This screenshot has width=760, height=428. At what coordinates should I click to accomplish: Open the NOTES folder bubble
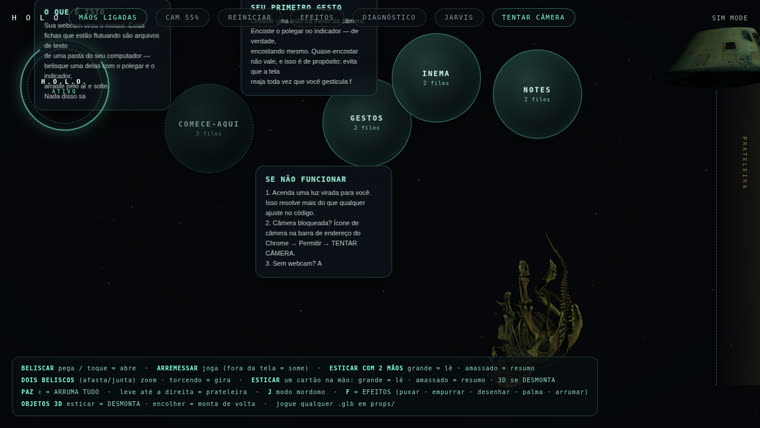(537, 94)
